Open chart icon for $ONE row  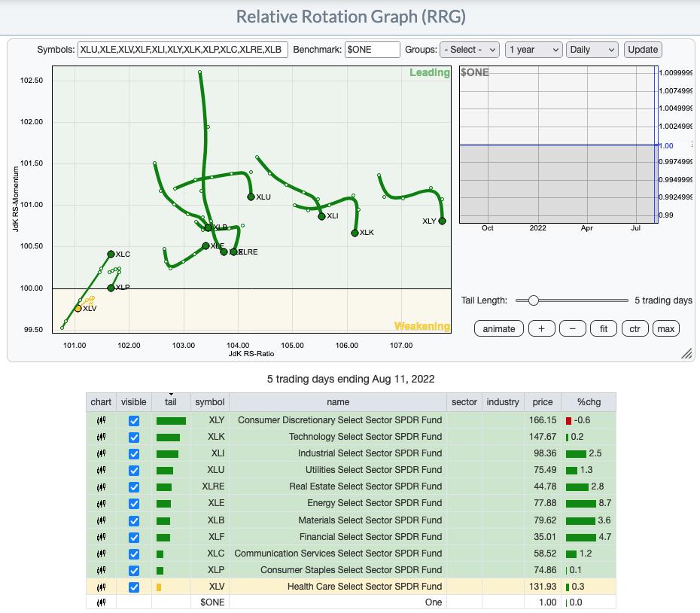[102, 602]
